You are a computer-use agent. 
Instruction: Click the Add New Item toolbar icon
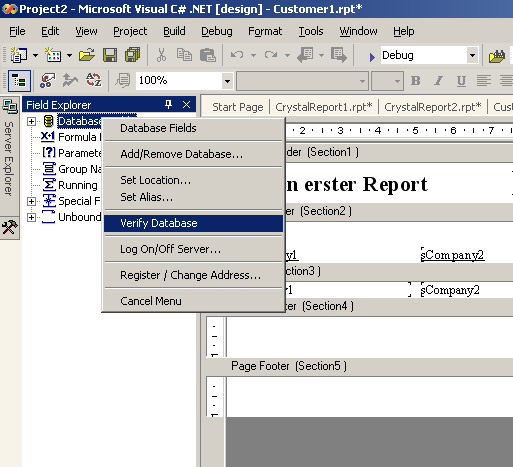point(53,55)
